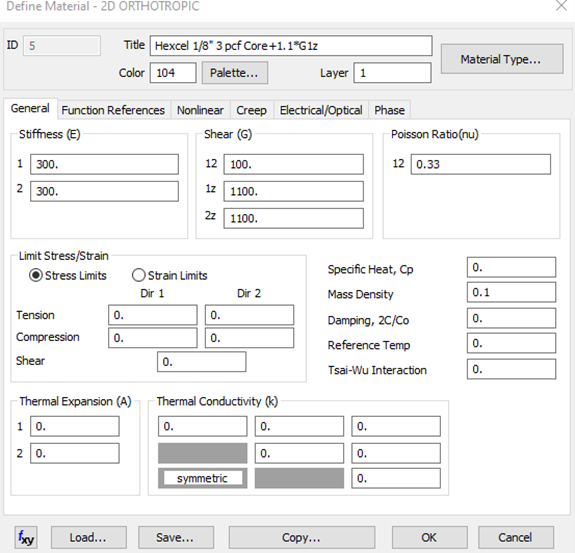The image size is (575, 553).
Task: Open the Electrical/Optical tab
Action: click(x=321, y=110)
